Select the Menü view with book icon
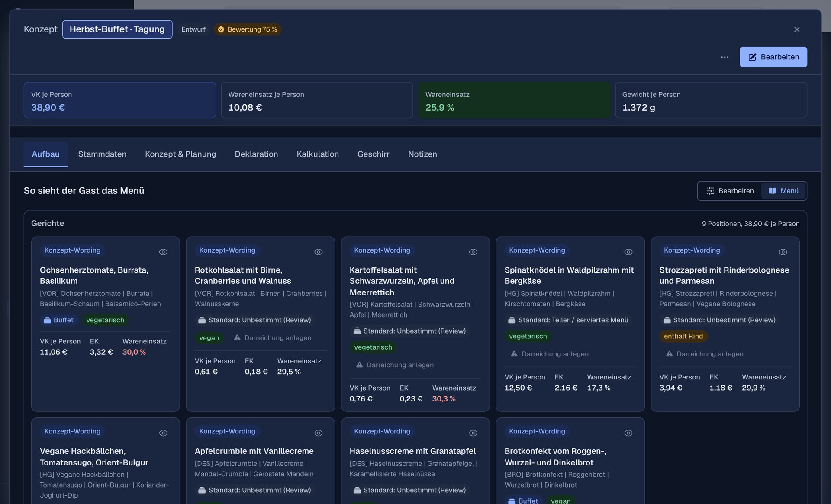 point(783,191)
